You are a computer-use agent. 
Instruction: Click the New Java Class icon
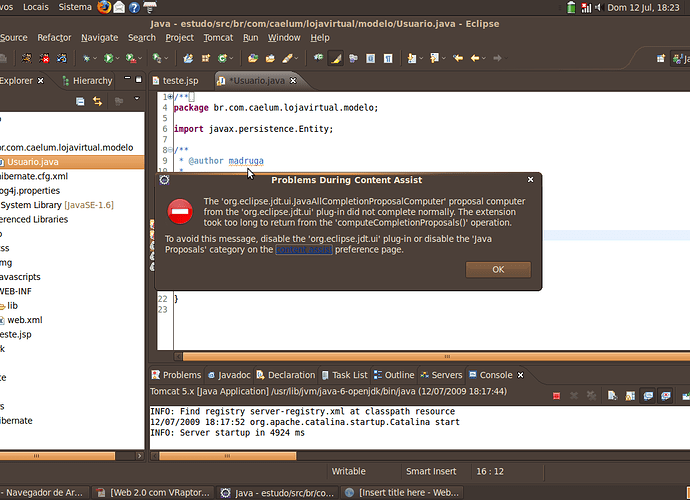click(223, 58)
